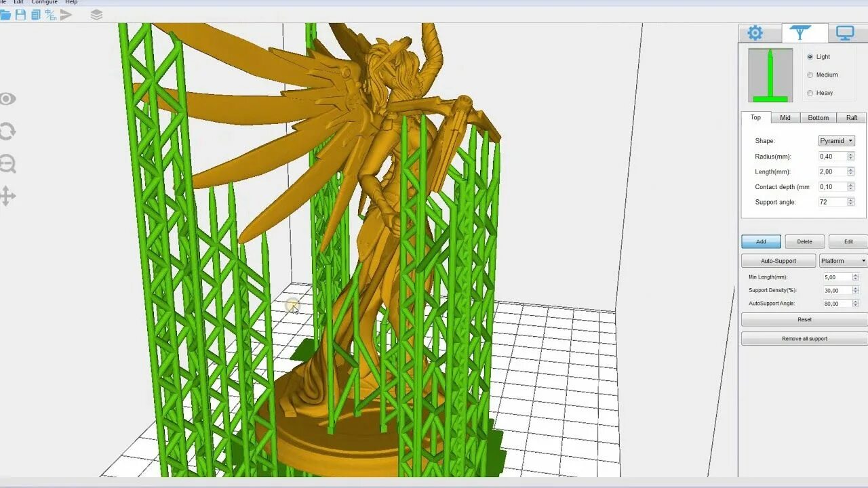The width and height of the screenshot is (868, 488).
Task: Click the Add support button
Action: [761, 242]
